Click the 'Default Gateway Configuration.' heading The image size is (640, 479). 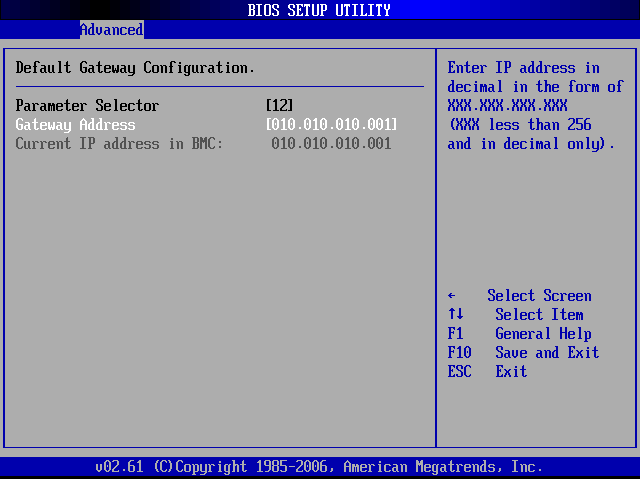click(x=135, y=68)
